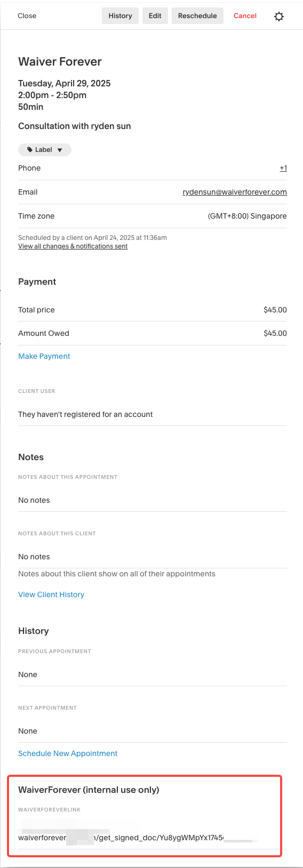Close the appointment details panel
This screenshot has width=303, height=868.
tap(27, 16)
